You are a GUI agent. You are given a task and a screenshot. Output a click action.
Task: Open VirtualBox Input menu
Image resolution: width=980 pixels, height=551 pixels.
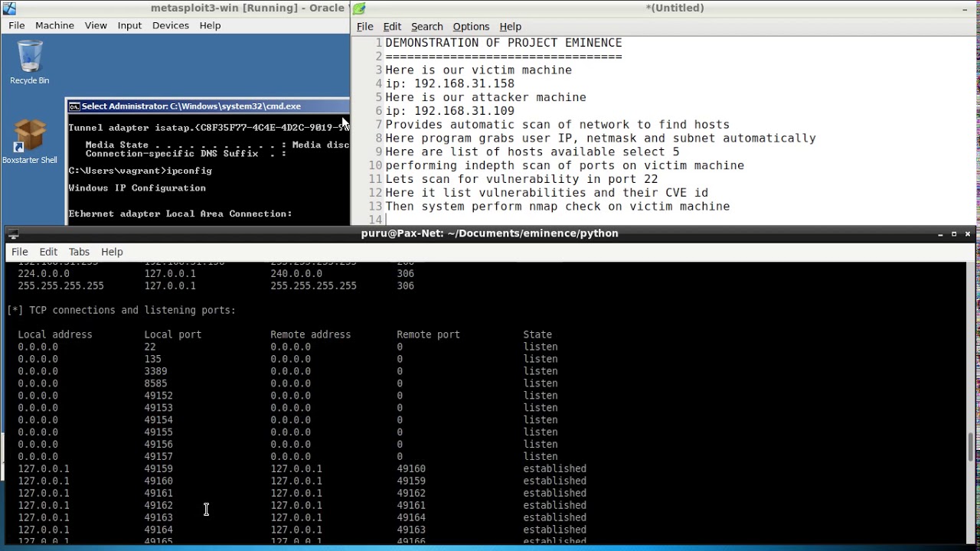coord(129,25)
